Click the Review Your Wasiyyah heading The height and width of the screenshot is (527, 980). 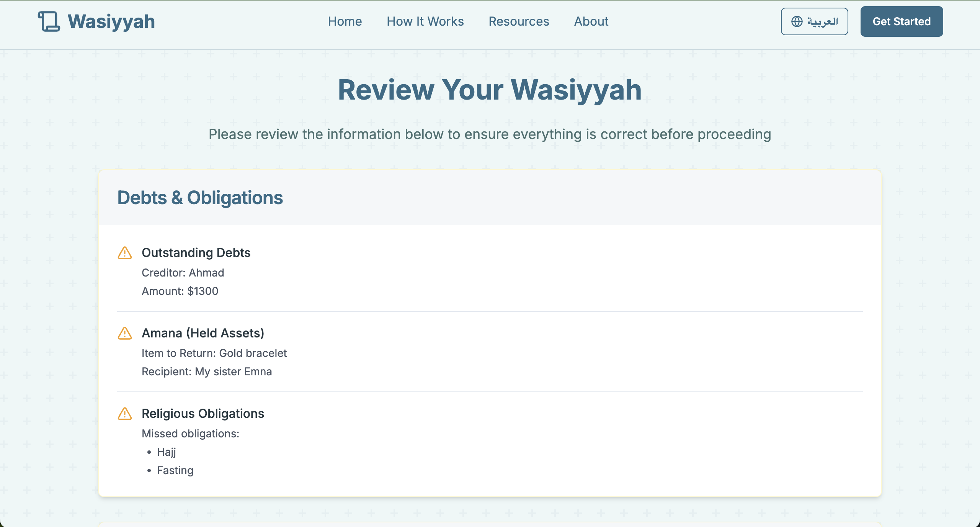490,90
